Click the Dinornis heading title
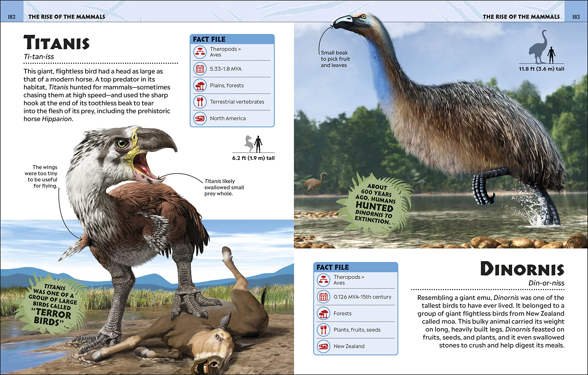Image resolution: width=588 pixels, height=375 pixels. point(522,269)
